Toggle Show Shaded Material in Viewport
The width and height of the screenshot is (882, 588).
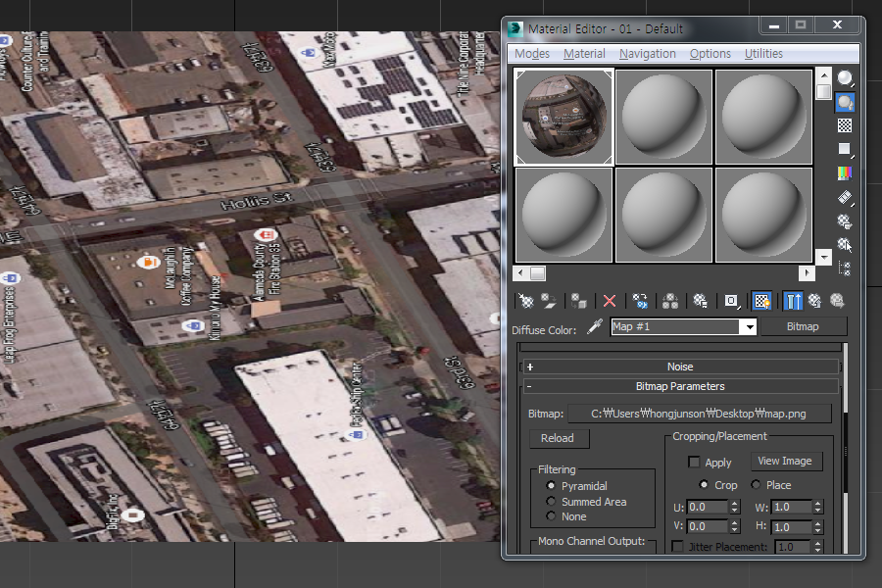pos(762,301)
